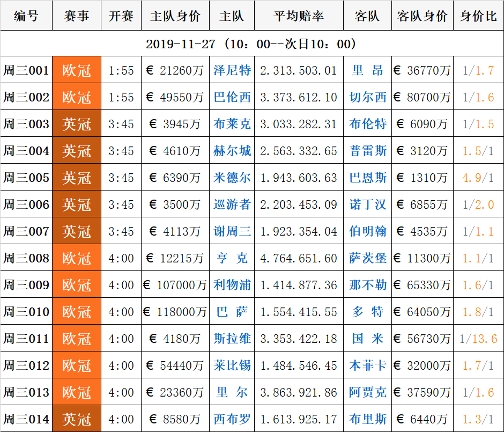Select odds 2.31 3.50 3.01

(x=299, y=70)
